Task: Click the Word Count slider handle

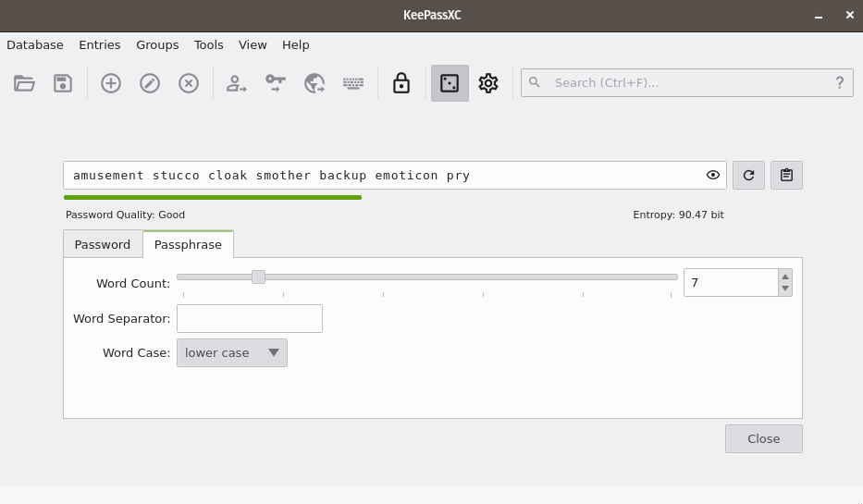Action: pyautogui.click(x=258, y=277)
